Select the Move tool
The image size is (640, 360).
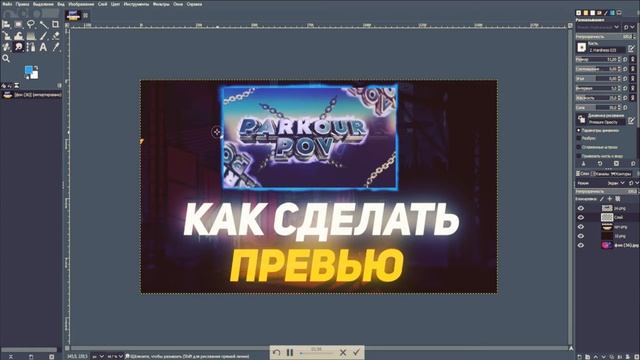pyautogui.click(x=6, y=24)
